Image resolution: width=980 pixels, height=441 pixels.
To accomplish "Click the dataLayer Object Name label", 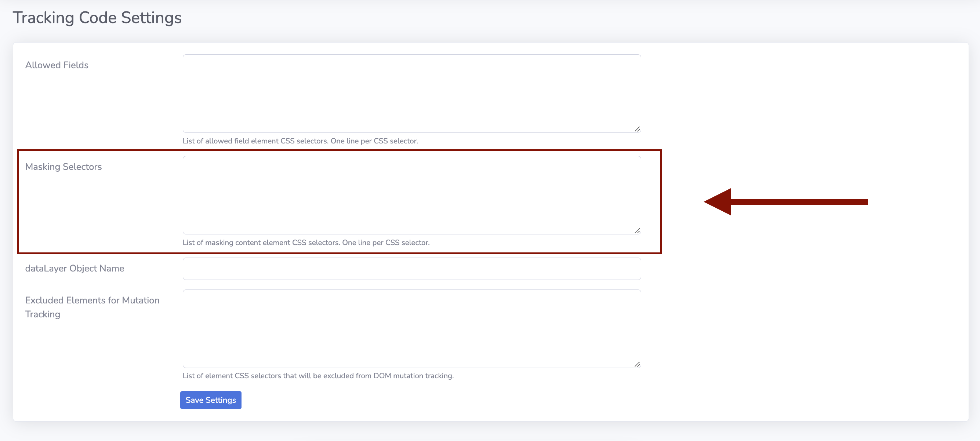I will (x=75, y=269).
